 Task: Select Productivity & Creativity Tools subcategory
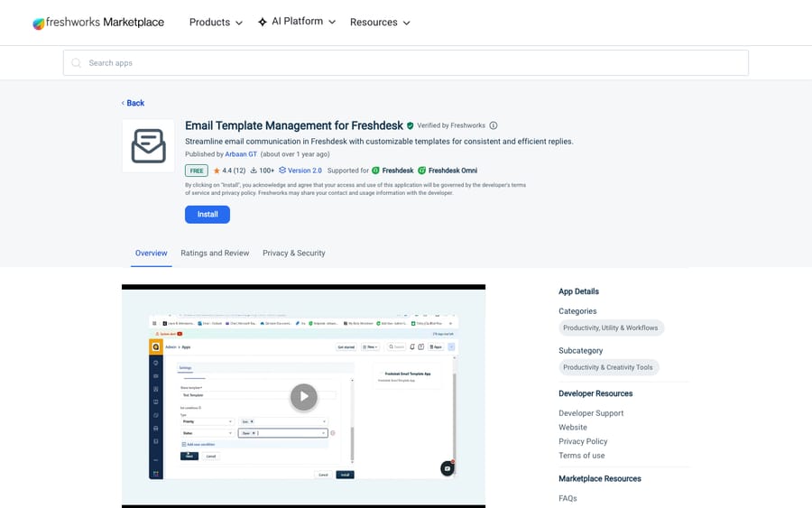coord(608,367)
